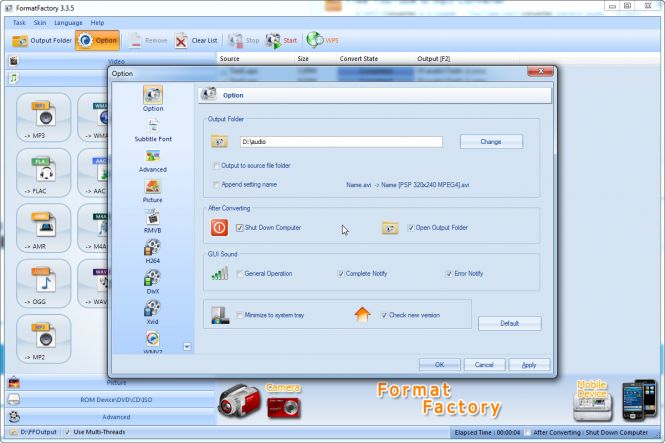The image size is (665, 443).
Task: Click the red shutdown power icon
Action: [219, 228]
